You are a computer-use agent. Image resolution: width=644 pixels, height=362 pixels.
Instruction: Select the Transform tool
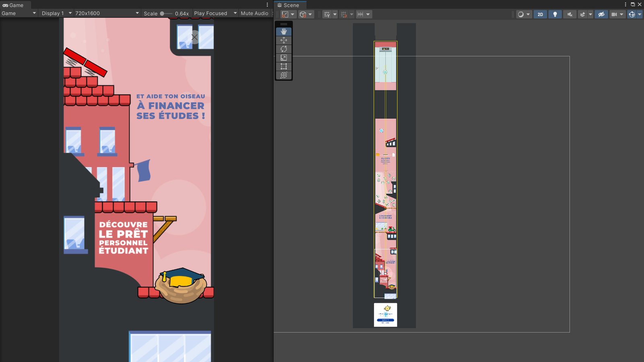pos(284,75)
